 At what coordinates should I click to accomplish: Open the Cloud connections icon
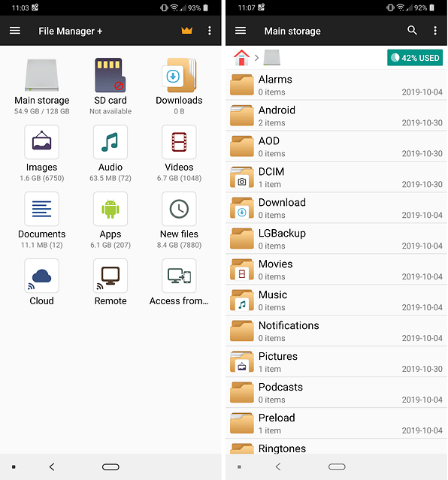pyautogui.click(x=41, y=276)
